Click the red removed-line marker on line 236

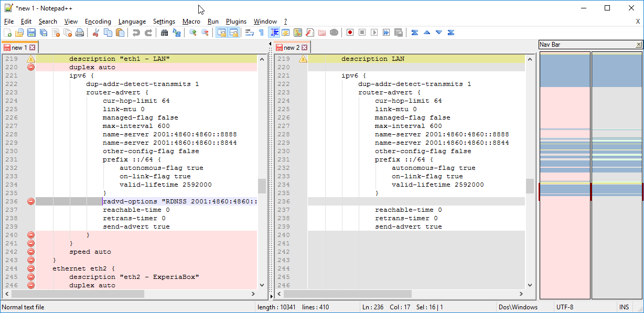[30, 201]
